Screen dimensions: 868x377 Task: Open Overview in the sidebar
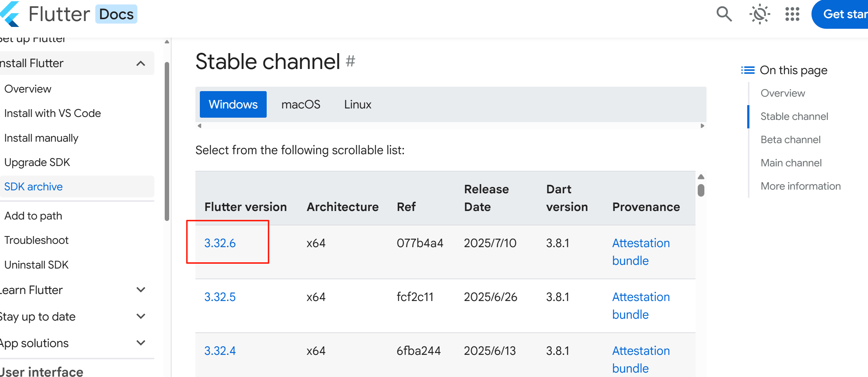(28, 89)
